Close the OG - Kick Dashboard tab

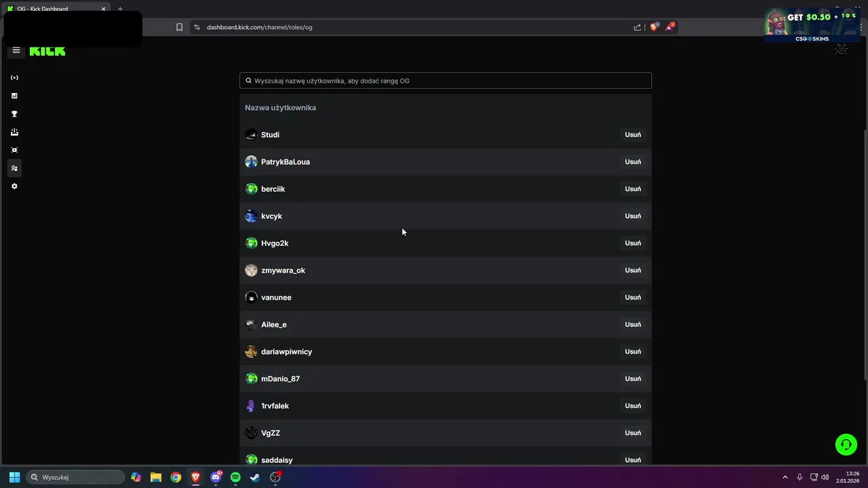104,9
